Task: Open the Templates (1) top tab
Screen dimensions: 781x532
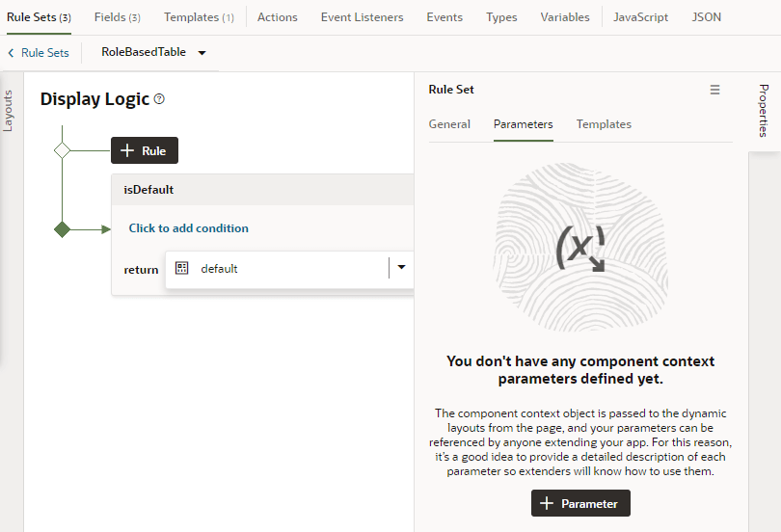Action: coord(199,17)
